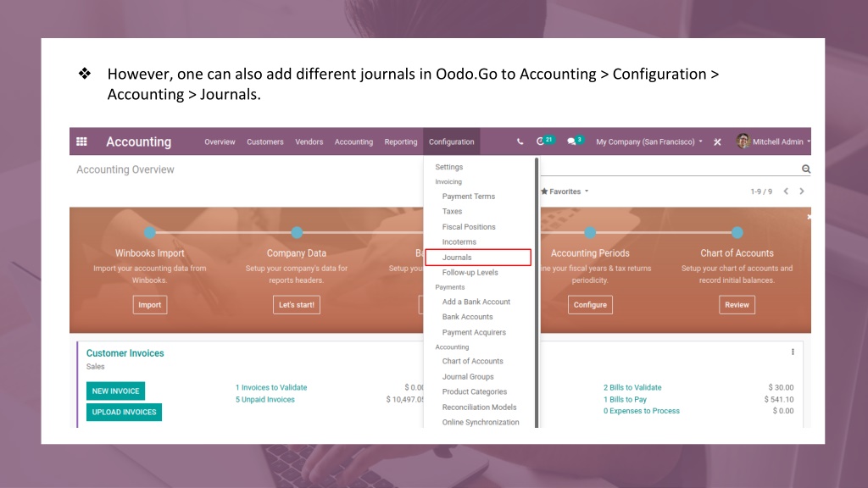The height and width of the screenshot is (488, 868).
Task: Select Taxes menu entry
Action: click(453, 211)
